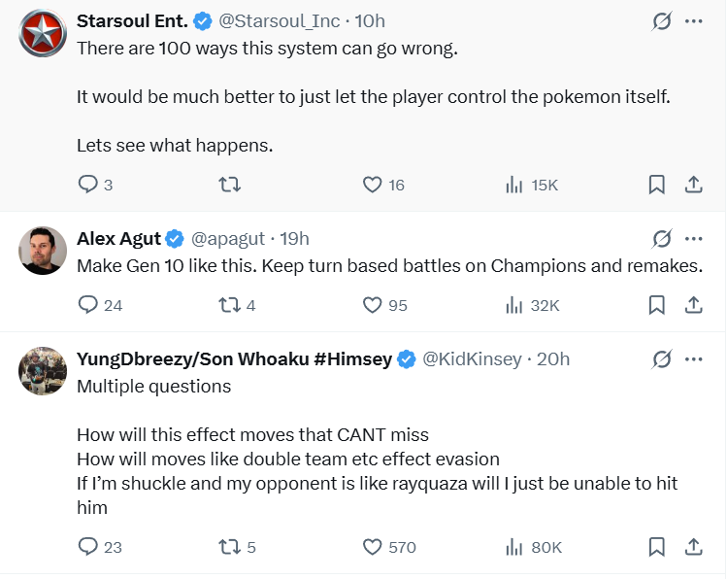Open more menu on Alex Agut tweet

coord(694,239)
